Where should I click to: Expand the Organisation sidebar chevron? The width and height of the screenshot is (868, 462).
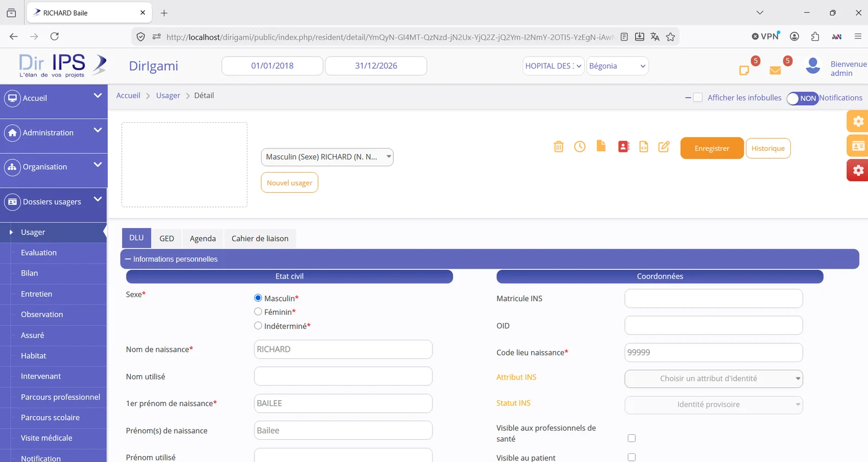[x=98, y=164]
